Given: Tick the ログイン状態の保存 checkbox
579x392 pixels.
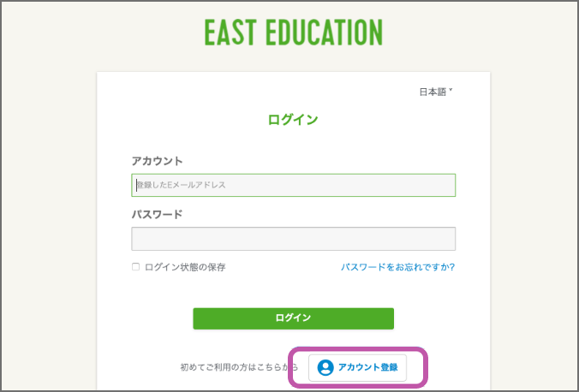Looking at the screenshot, I should tap(135, 266).
